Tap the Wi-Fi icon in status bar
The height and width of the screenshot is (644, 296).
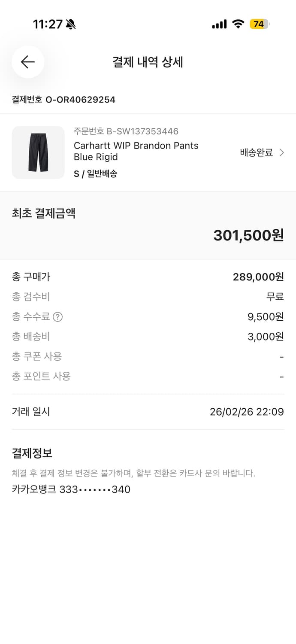coord(239,24)
